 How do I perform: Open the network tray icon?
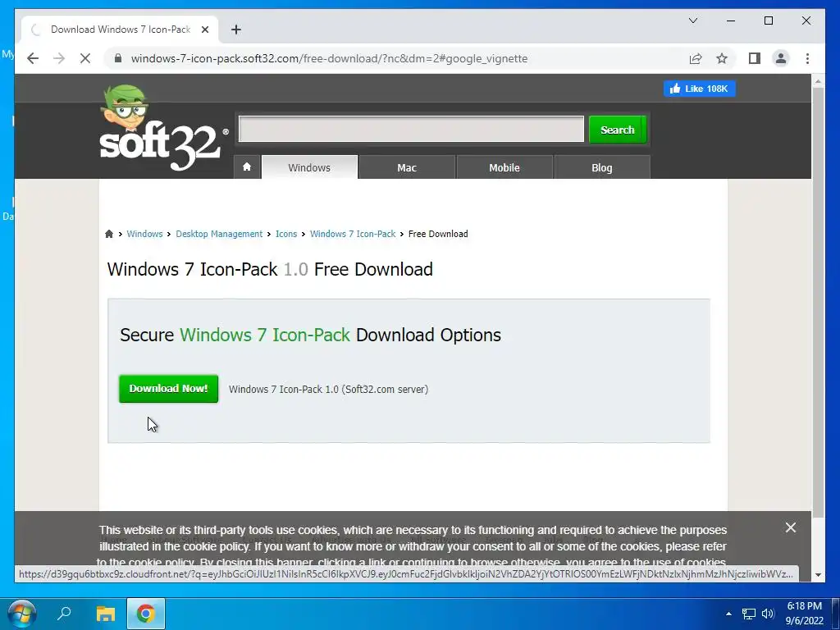coord(748,614)
